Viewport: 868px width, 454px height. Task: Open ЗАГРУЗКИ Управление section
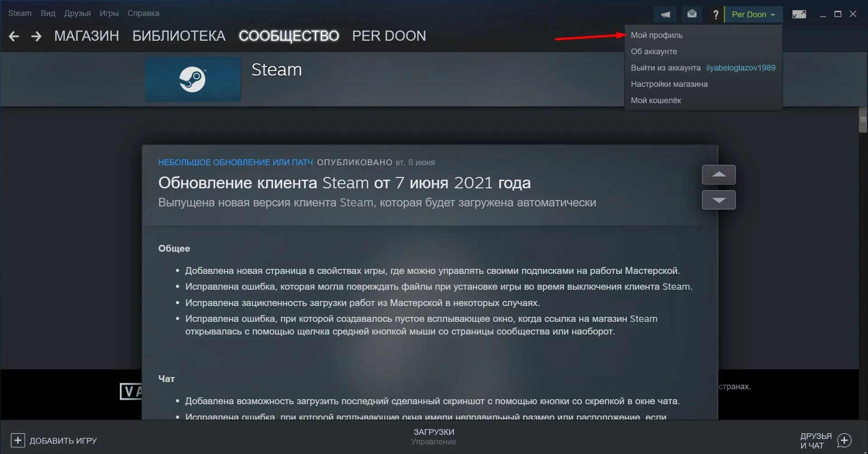pos(434,437)
